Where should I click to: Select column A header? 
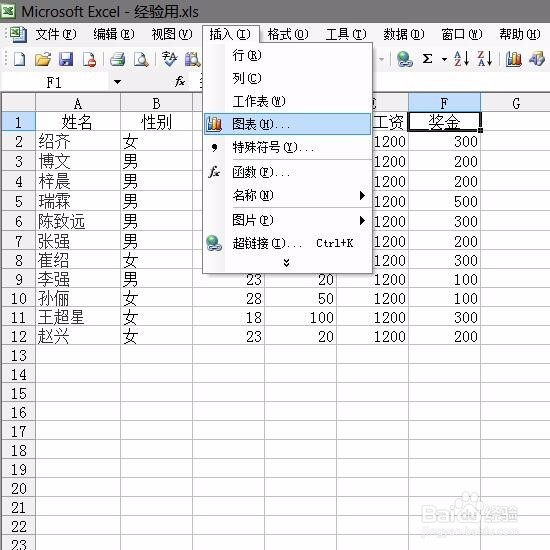tap(78, 103)
